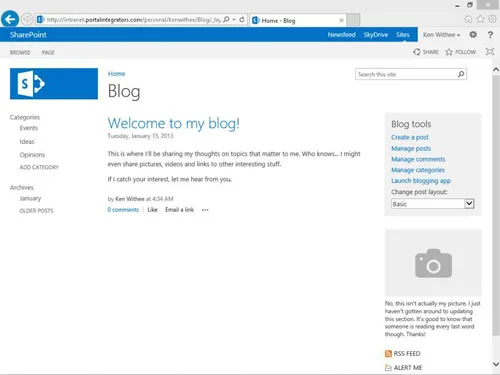Click the SharePoint site logo
500x375 pixels.
pos(54,84)
